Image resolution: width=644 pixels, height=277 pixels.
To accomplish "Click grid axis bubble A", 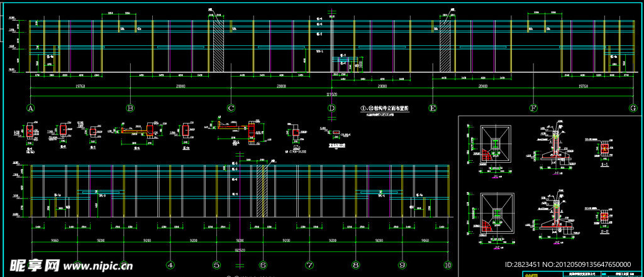I will point(30,108).
